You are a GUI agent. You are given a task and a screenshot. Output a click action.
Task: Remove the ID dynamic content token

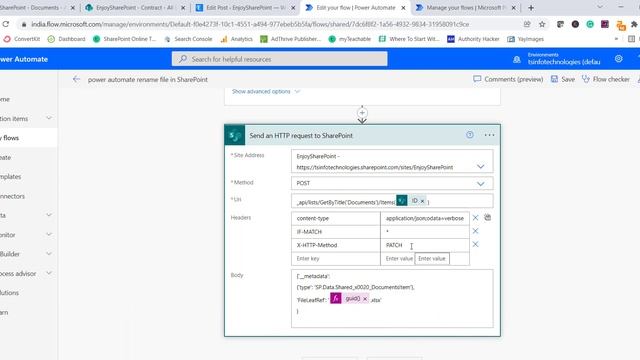(422, 201)
